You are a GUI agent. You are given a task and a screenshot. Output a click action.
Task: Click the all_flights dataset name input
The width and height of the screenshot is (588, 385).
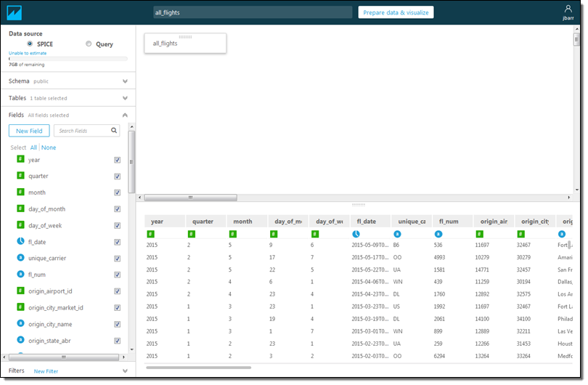pos(253,12)
